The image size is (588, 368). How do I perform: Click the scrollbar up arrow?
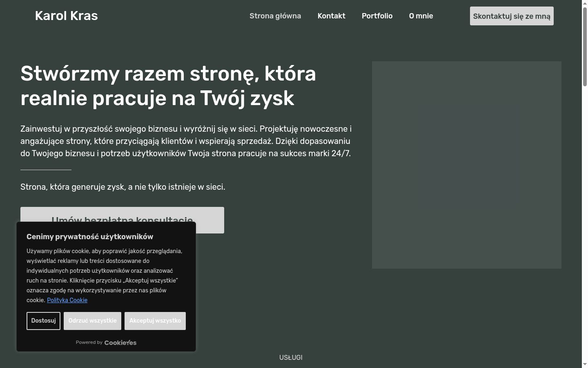coord(585,3)
